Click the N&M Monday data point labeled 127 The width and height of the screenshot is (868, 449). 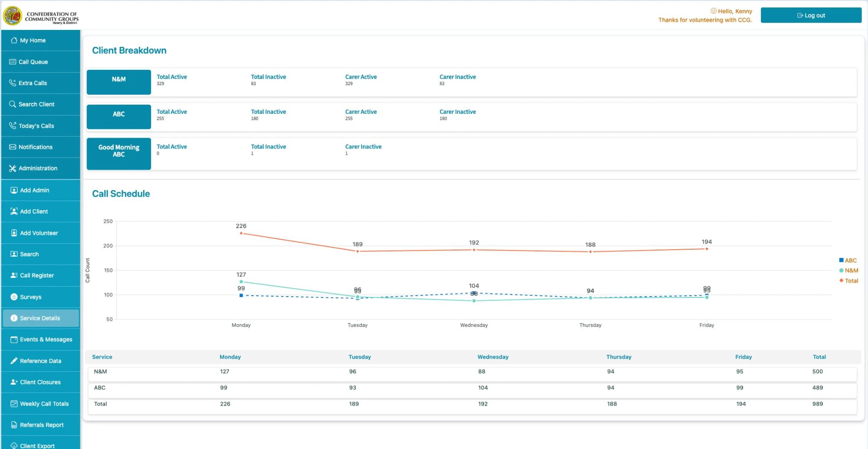click(x=241, y=282)
